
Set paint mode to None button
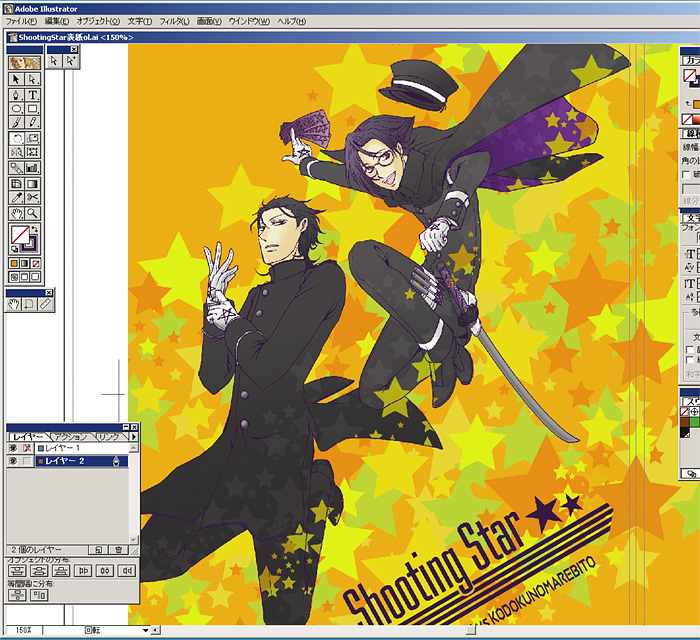(x=35, y=264)
